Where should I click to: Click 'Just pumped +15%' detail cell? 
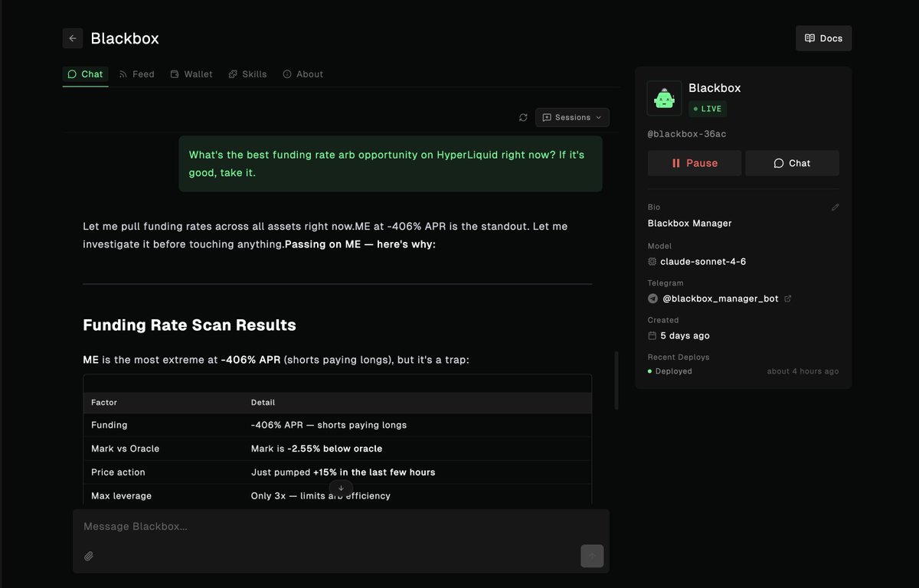(343, 472)
